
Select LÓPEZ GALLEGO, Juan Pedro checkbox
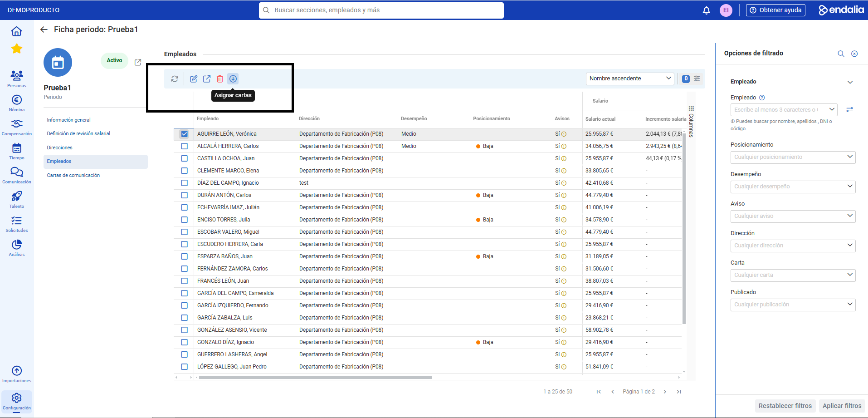pyautogui.click(x=184, y=367)
